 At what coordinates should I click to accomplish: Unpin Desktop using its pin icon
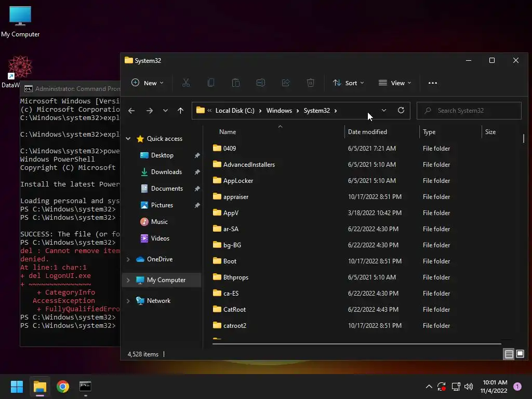(x=197, y=155)
